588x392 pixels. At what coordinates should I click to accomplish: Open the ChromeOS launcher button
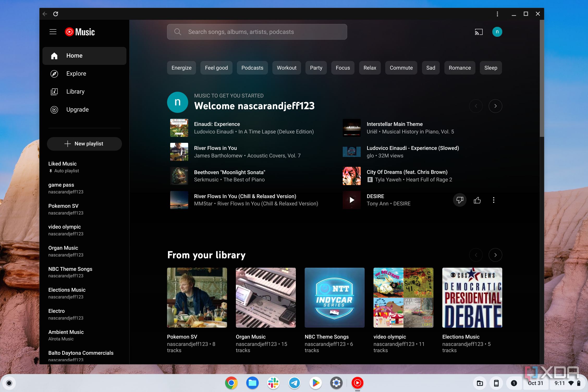tap(9, 383)
